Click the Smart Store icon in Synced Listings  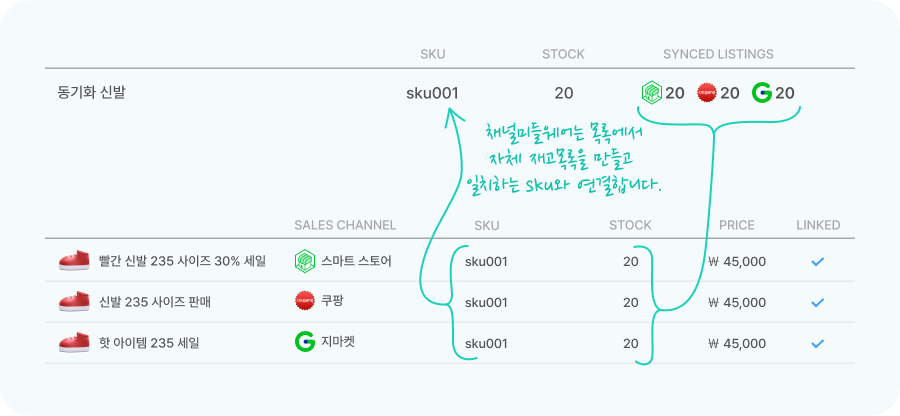pyautogui.click(x=651, y=92)
